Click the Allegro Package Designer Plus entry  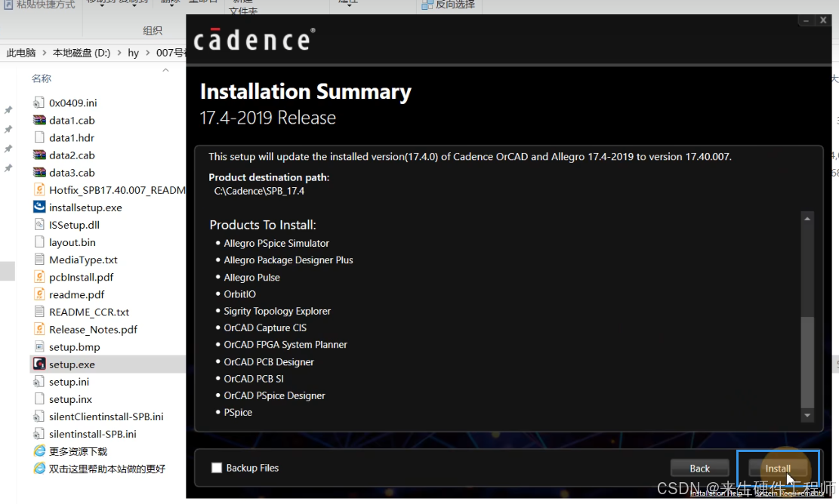click(x=288, y=260)
